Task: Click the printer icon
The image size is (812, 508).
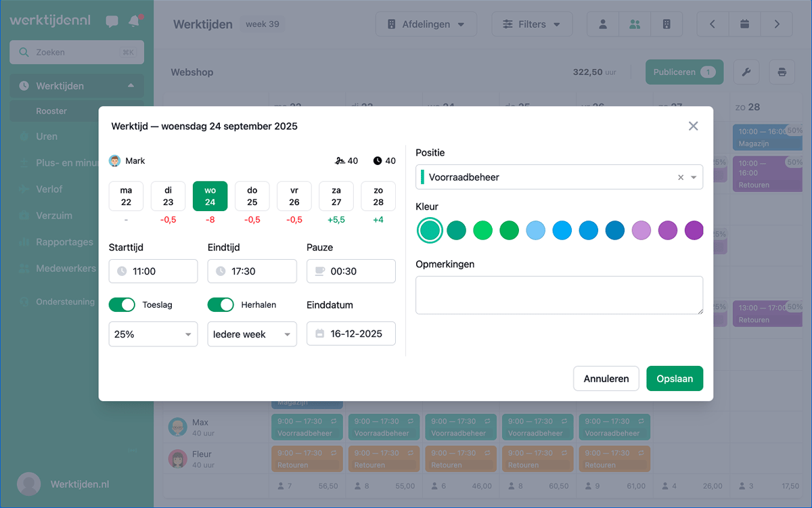Action: [x=782, y=72]
